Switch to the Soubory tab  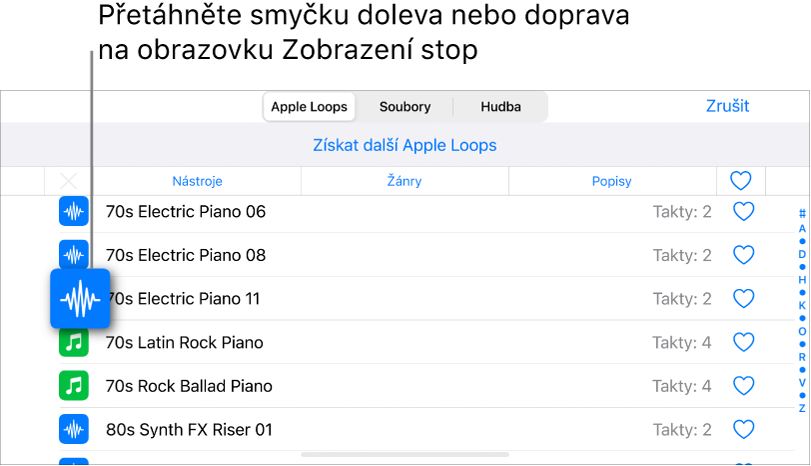(405, 107)
